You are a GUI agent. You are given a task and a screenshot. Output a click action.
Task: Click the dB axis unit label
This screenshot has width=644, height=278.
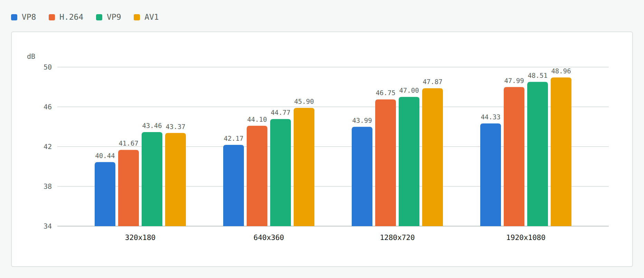tap(31, 56)
